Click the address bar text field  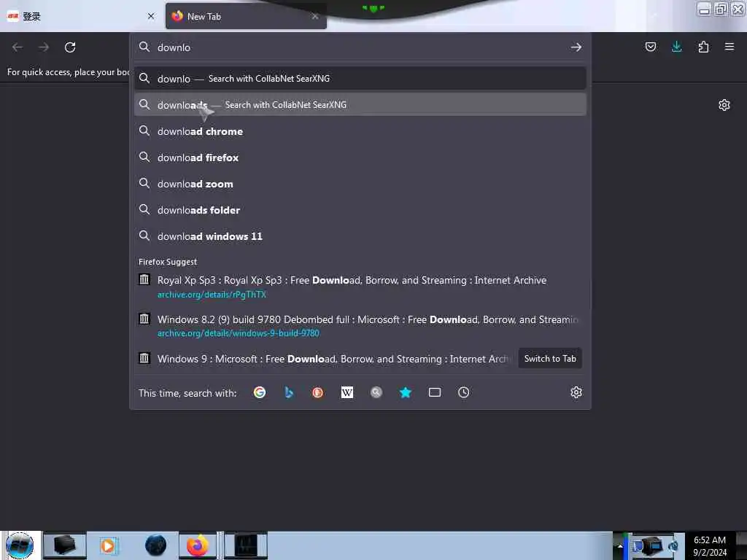pos(360,47)
